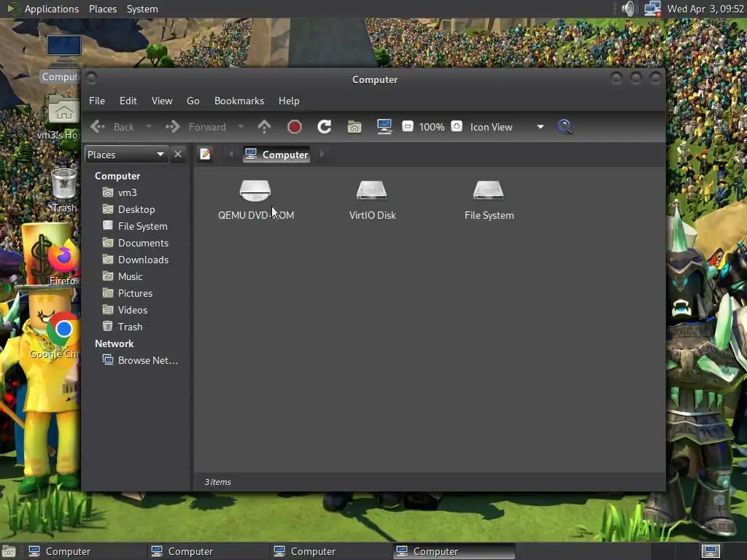Zoom in with the plus icon
Viewport: 747px width, 560px height.
(457, 126)
